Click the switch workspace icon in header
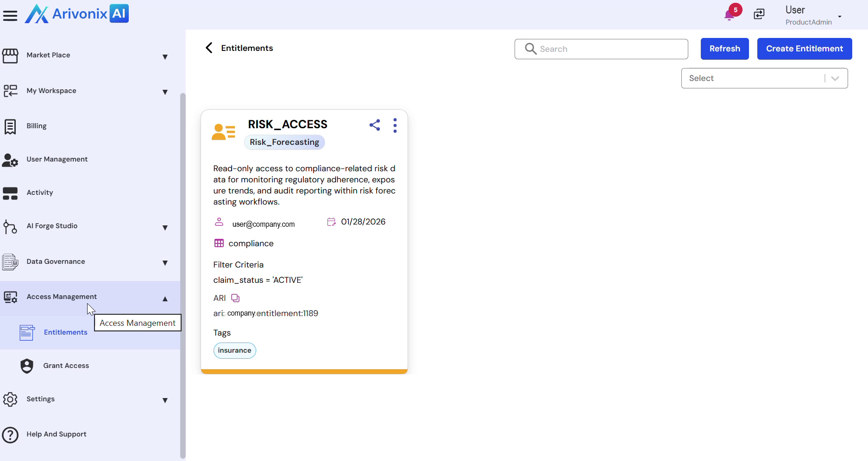 tap(759, 14)
